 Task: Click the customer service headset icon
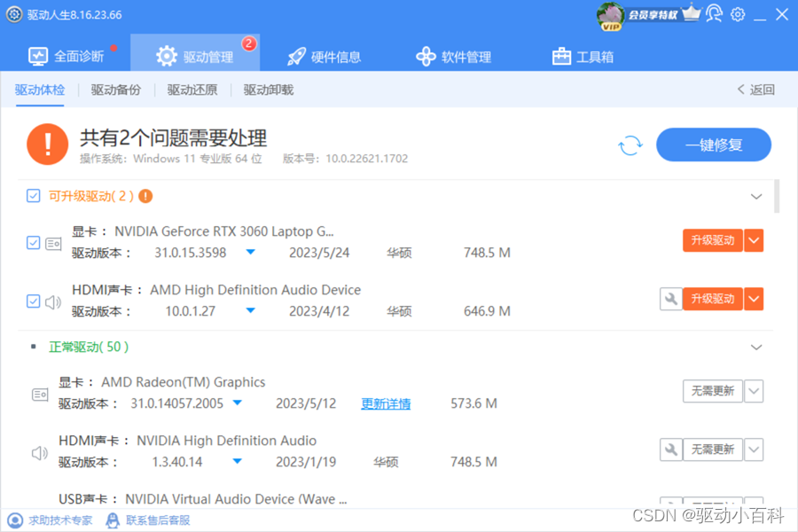pos(714,14)
